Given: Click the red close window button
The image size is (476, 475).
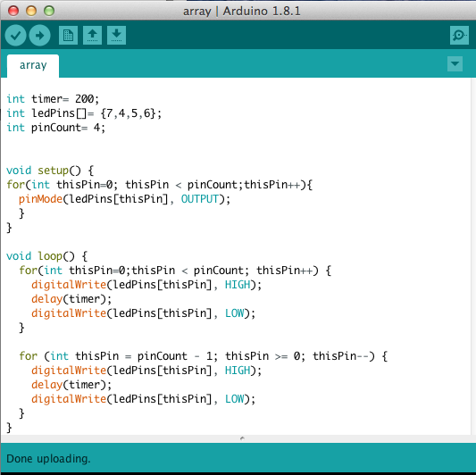Looking at the screenshot, I should [13, 11].
